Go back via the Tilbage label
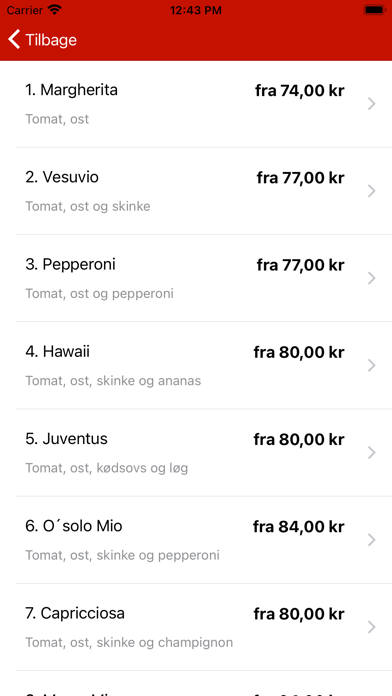392x696 pixels. coord(51,40)
